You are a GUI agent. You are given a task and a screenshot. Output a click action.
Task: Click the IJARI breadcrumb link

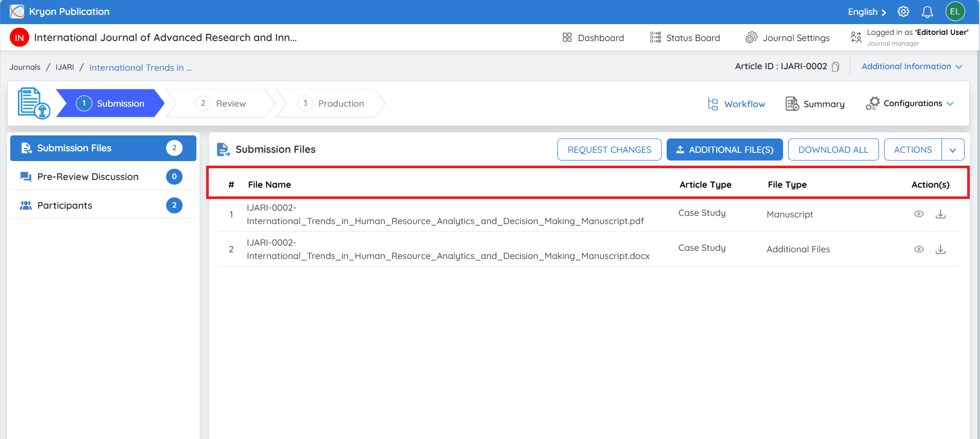(x=65, y=67)
